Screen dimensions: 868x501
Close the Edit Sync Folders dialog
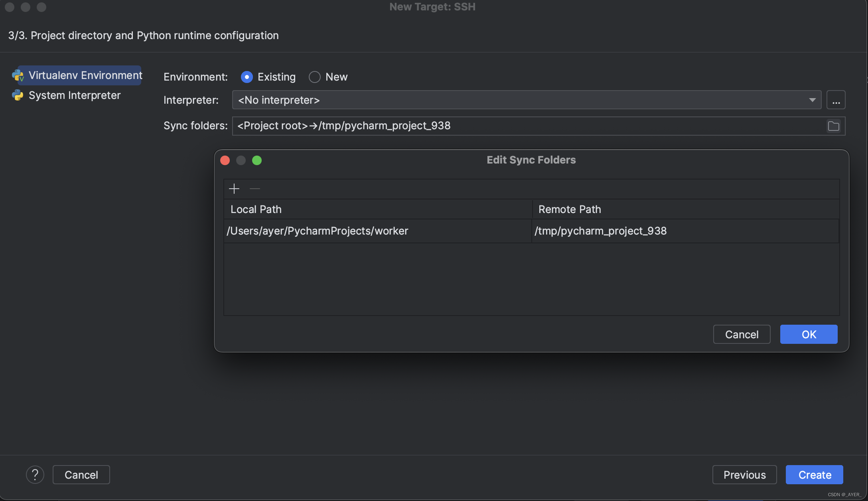(x=225, y=160)
